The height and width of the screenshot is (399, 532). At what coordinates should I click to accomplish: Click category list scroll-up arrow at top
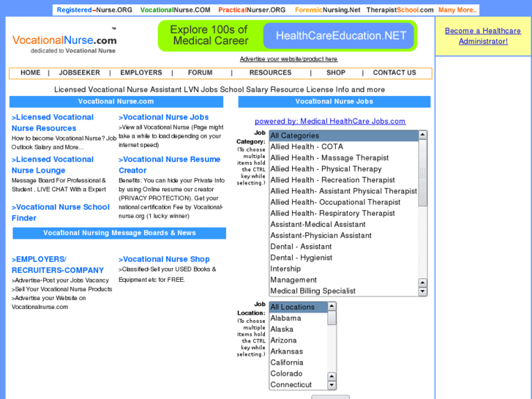click(x=422, y=135)
